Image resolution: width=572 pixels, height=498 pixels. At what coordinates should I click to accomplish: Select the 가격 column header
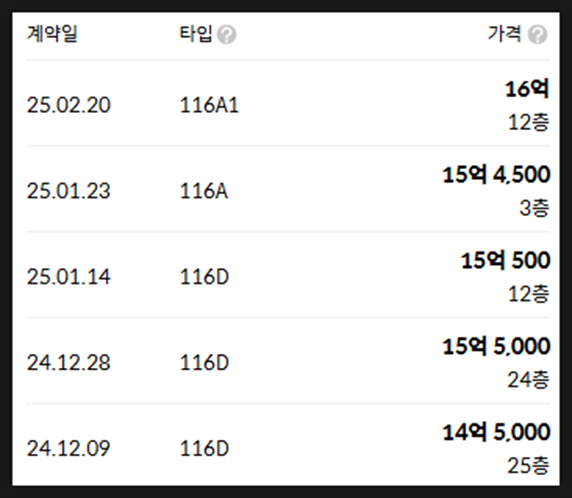pos(505,34)
